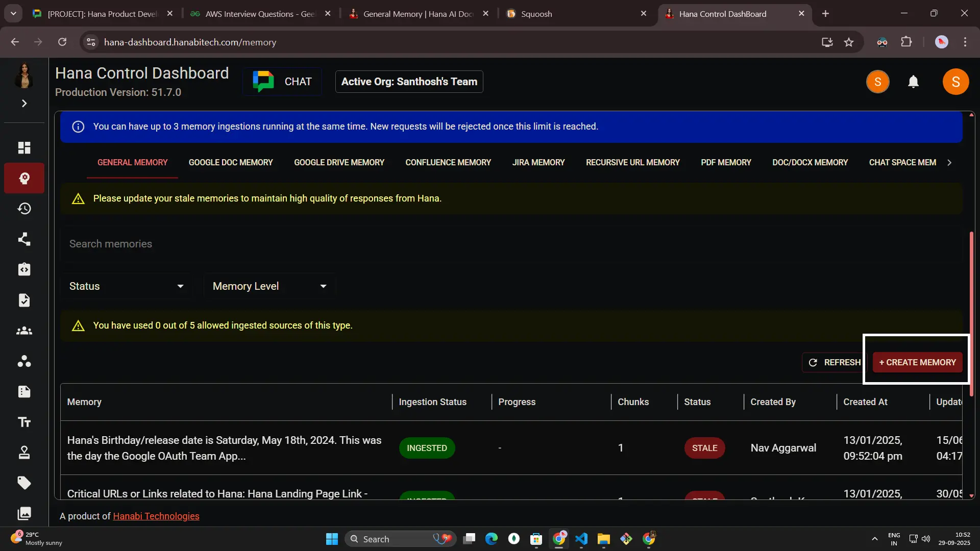The width and height of the screenshot is (980, 551).
Task: Click the history clock sidebar icon
Action: (24, 209)
